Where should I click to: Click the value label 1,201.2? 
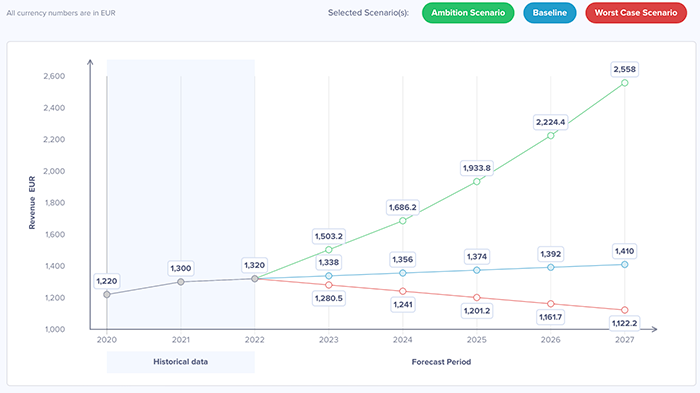click(x=477, y=311)
